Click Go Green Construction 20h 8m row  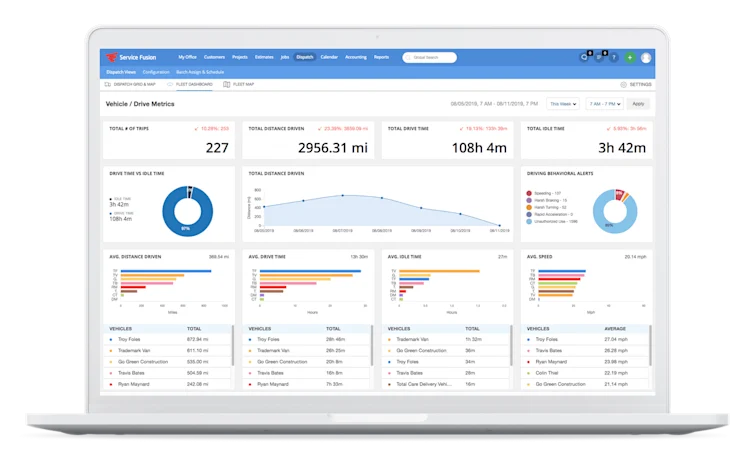pyautogui.click(x=307, y=362)
